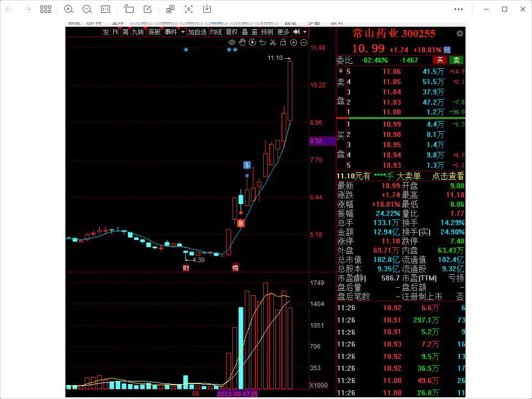Click sell-5 order price 11.06
This screenshot has height=399, width=532.
(x=392, y=71)
